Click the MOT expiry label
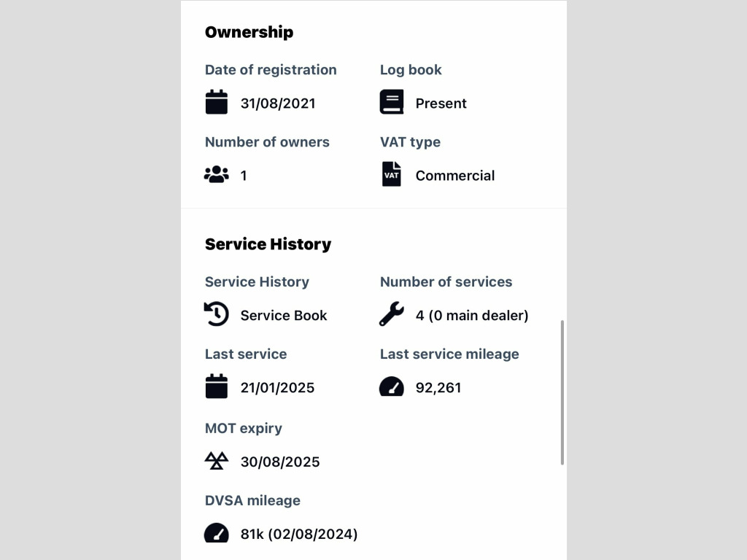Image resolution: width=747 pixels, height=560 pixels. point(244,428)
